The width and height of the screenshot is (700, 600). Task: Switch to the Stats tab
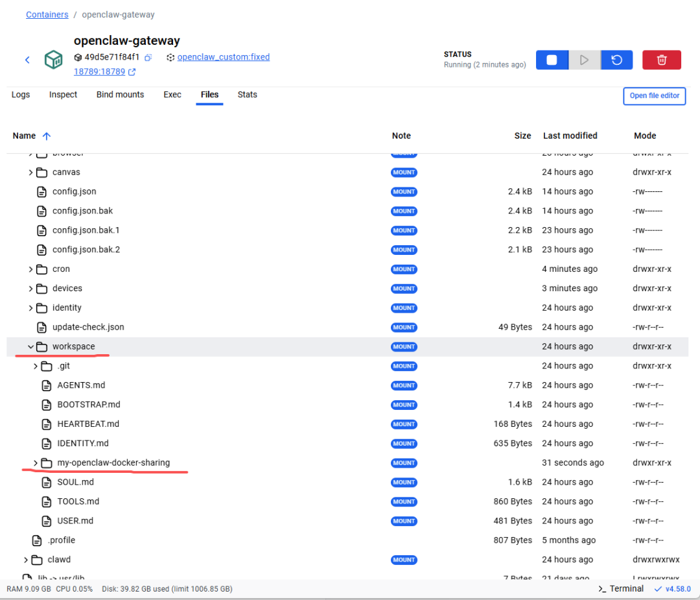point(247,95)
